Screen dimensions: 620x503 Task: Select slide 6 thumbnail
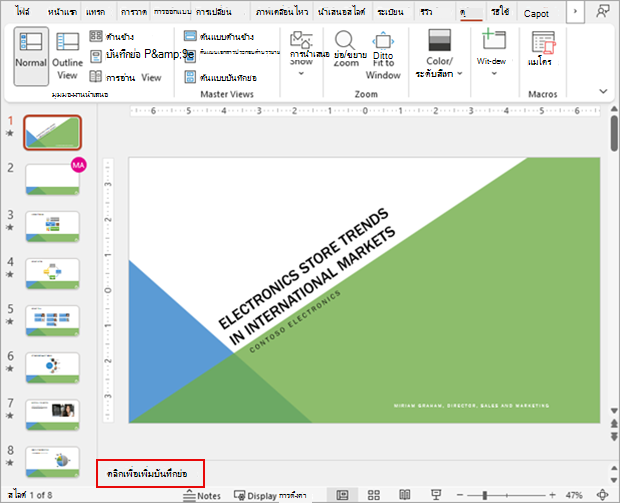click(x=53, y=368)
